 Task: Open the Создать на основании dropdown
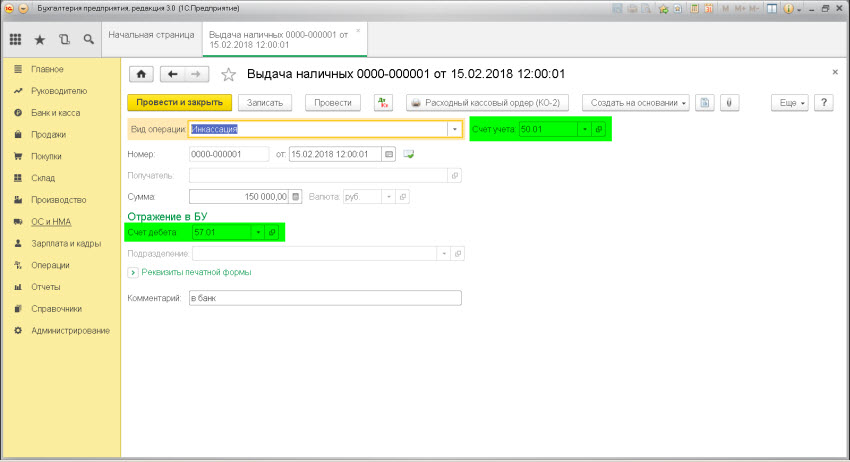pyautogui.click(x=637, y=102)
